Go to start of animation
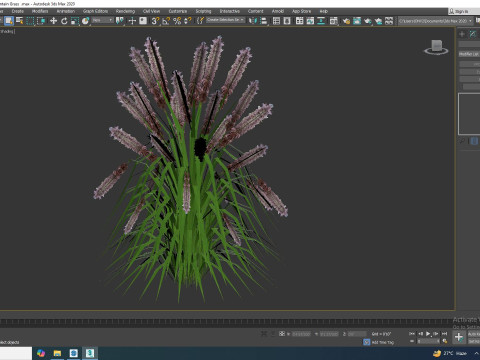Viewport: 480px width, 360px height. pos(412,333)
